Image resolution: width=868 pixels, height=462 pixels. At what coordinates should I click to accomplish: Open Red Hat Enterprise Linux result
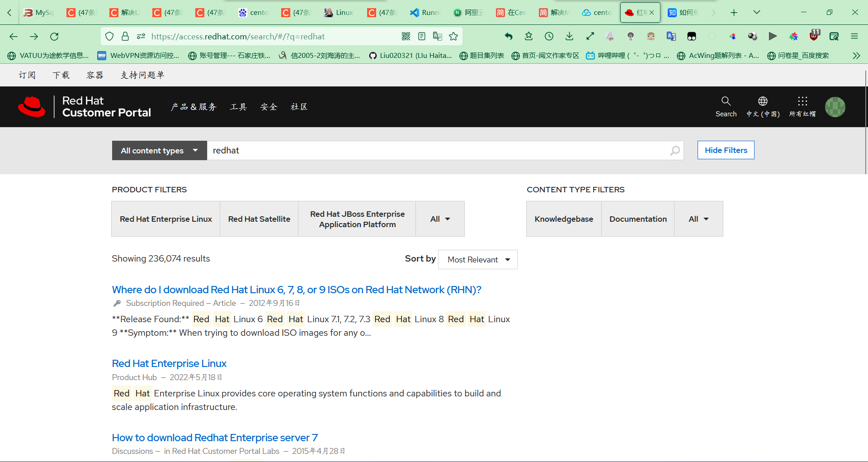pos(169,363)
